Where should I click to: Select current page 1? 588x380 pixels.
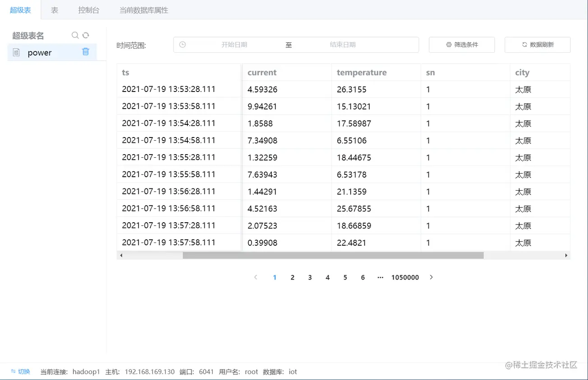coord(275,277)
